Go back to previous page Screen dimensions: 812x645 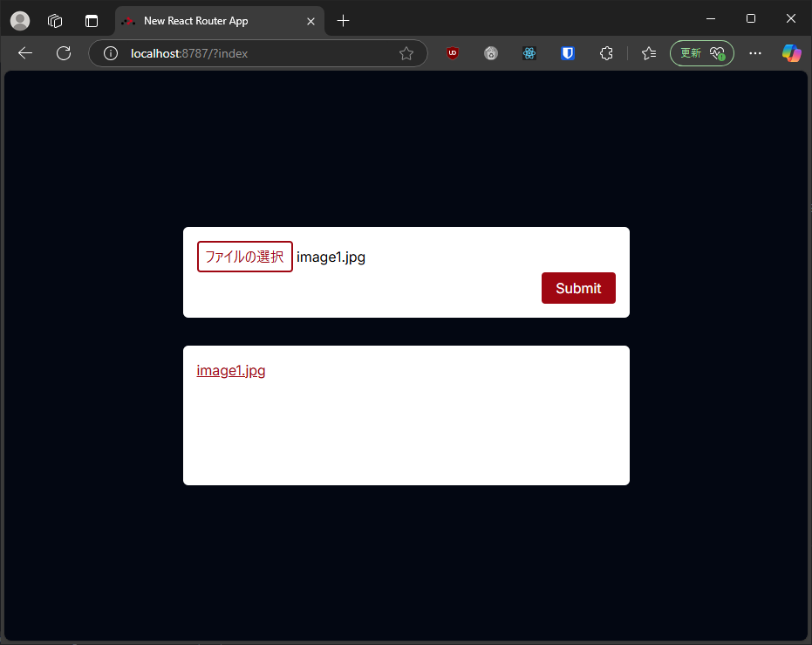[24, 53]
